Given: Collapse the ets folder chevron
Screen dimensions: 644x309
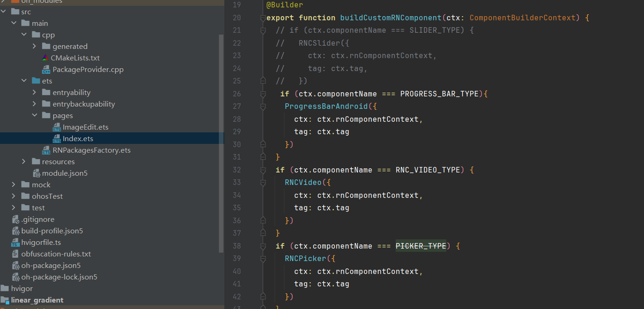Looking at the screenshot, I should click(x=24, y=81).
